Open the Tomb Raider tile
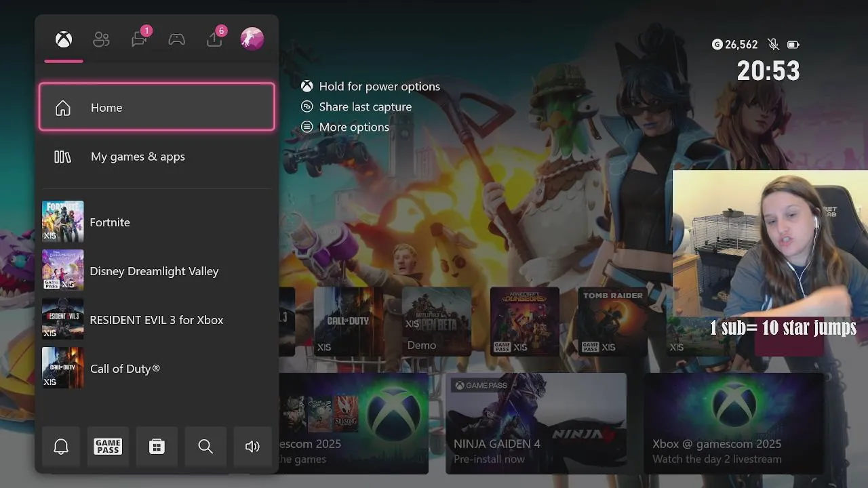The width and height of the screenshot is (868, 488). pyautogui.click(x=613, y=321)
